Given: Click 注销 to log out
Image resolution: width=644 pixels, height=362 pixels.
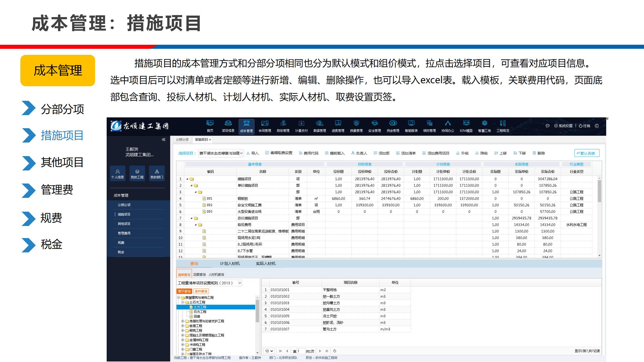Looking at the screenshot, I should pos(585,126).
